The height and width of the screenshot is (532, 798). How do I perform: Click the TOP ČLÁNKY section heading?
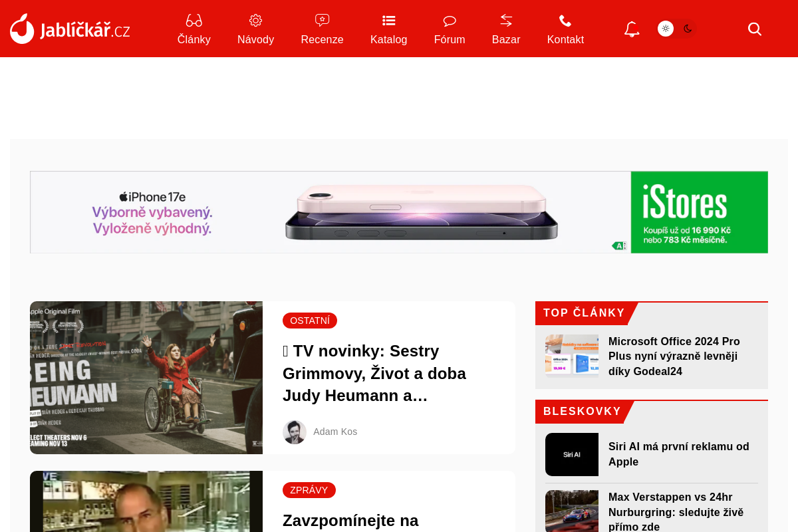click(x=584, y=313)
